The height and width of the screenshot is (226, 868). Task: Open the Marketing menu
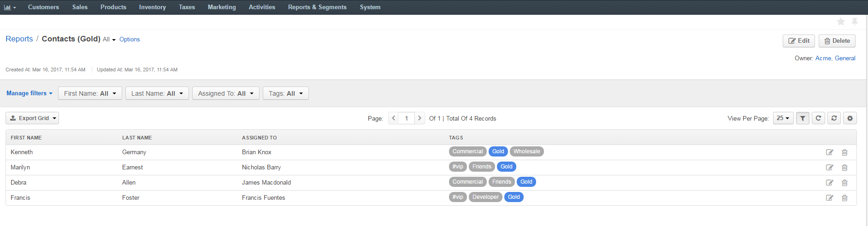(x=222, y=7)
